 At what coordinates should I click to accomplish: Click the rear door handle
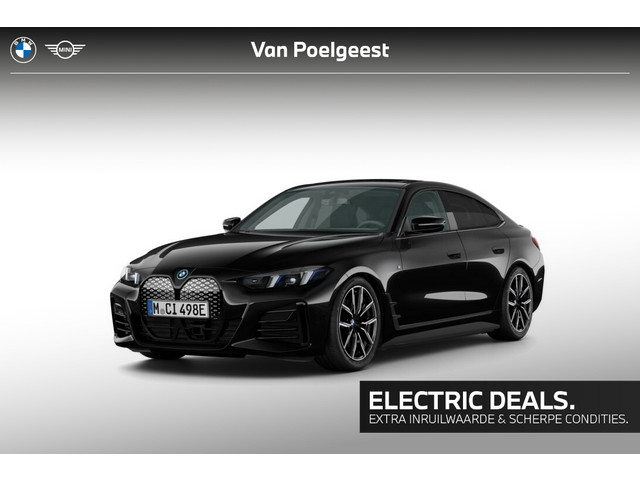click(498, 250)
